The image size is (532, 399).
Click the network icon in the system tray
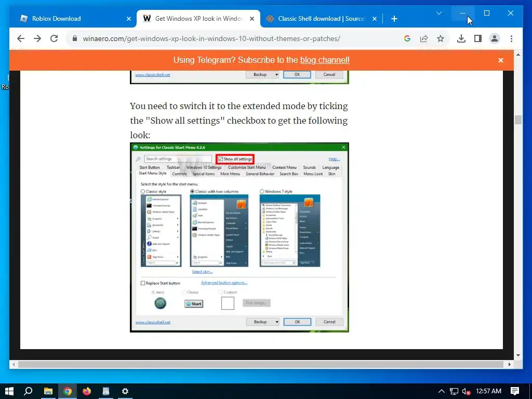(454, 391)
